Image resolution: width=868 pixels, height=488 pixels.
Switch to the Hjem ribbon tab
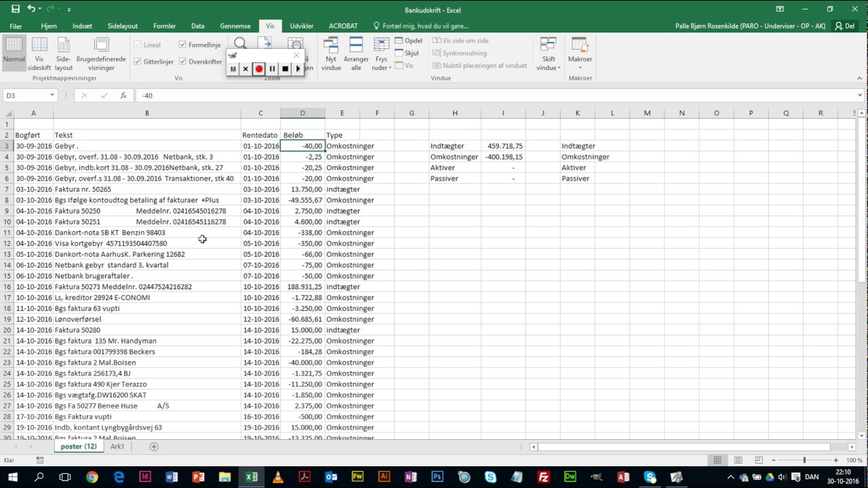point(49,26)
